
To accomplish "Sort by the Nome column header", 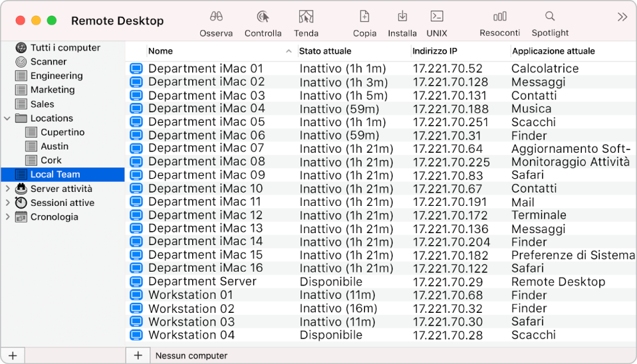I will click(x=213, y=51).
